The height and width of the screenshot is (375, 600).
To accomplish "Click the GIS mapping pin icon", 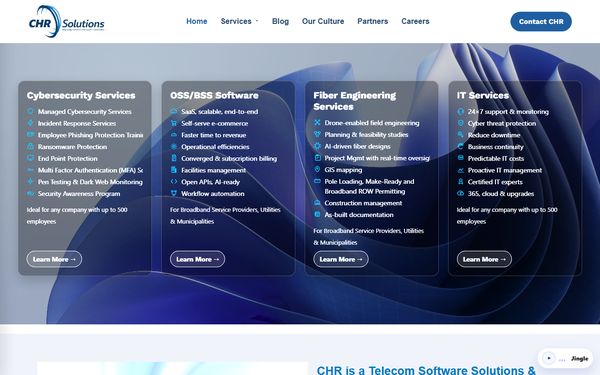I will click(x=317, y=170).
